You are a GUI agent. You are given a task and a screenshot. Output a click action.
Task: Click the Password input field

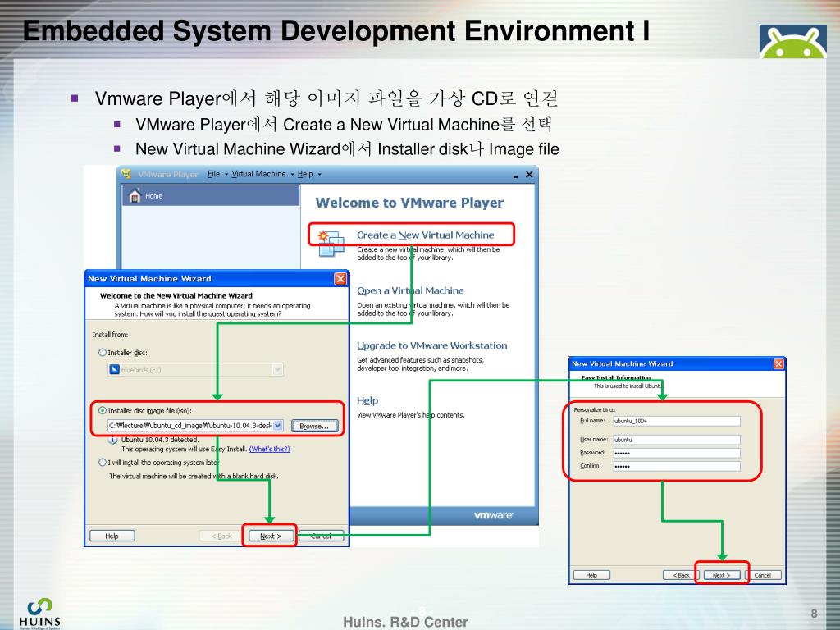pos(677,453)
